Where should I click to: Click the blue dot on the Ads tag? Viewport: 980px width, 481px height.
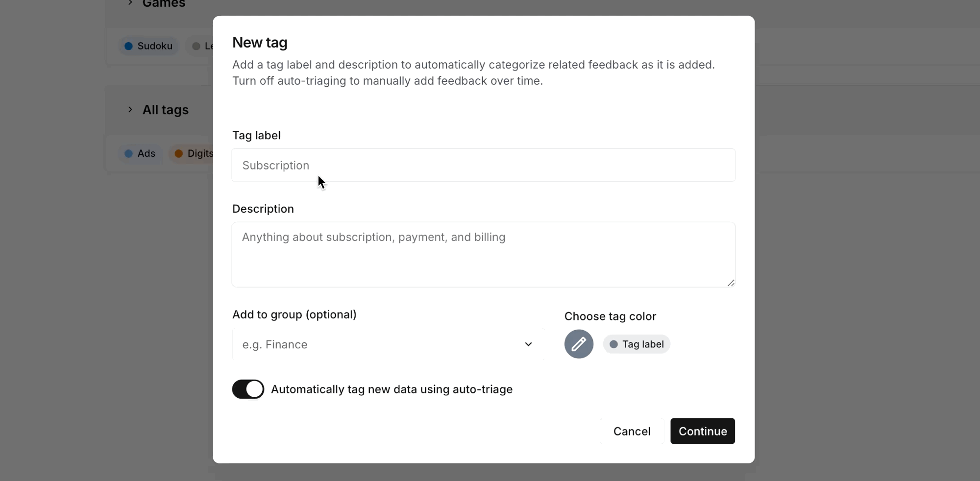[x=128, y=153]
